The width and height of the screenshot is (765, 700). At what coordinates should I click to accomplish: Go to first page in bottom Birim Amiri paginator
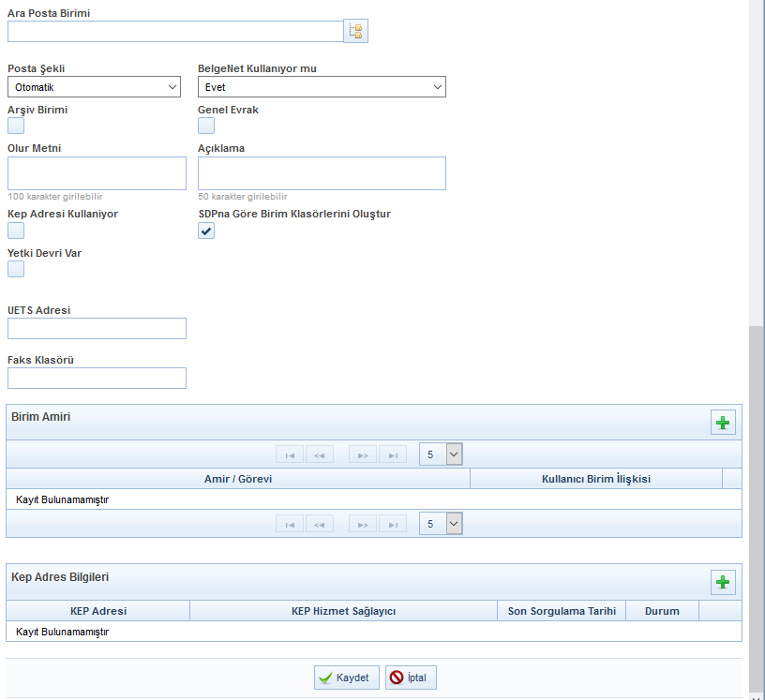point(290,524)
